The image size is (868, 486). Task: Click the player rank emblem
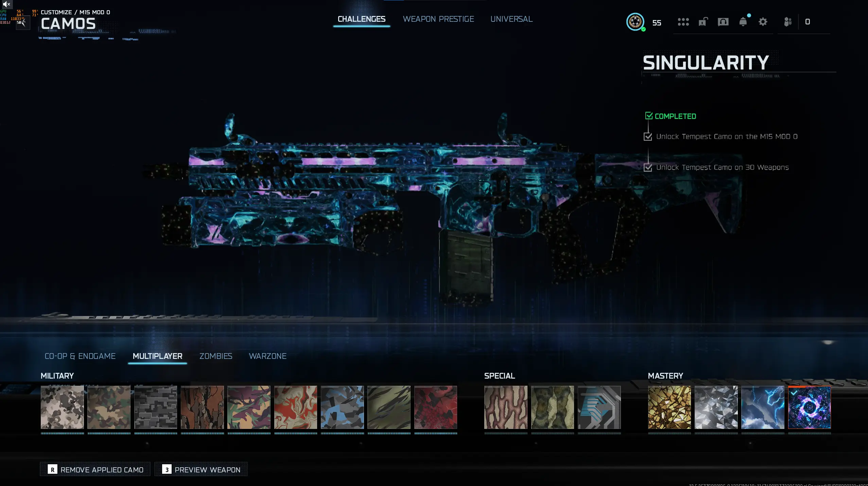(x=635, y=22)
